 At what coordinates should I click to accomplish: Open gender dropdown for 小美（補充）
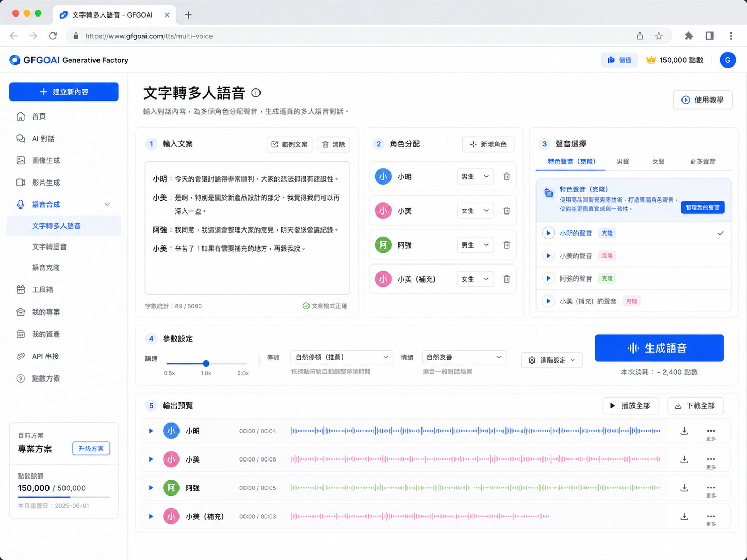tap(475, 279)
